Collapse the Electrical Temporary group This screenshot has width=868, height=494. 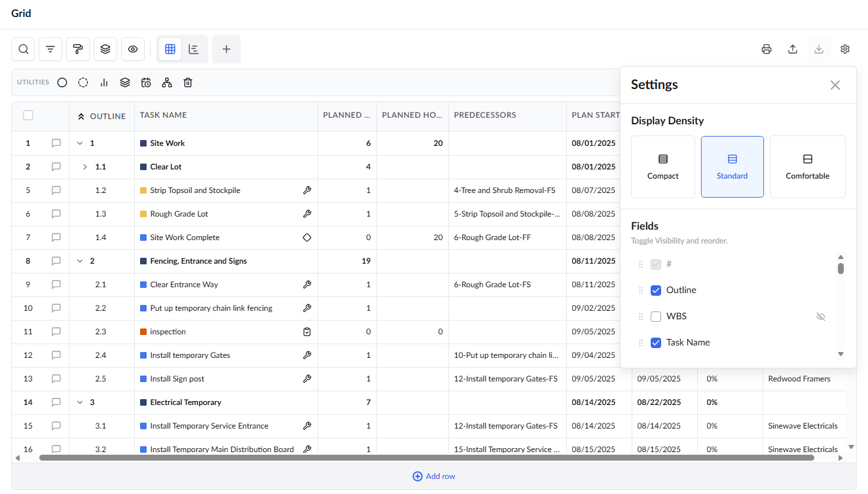[x=80, y=402]
